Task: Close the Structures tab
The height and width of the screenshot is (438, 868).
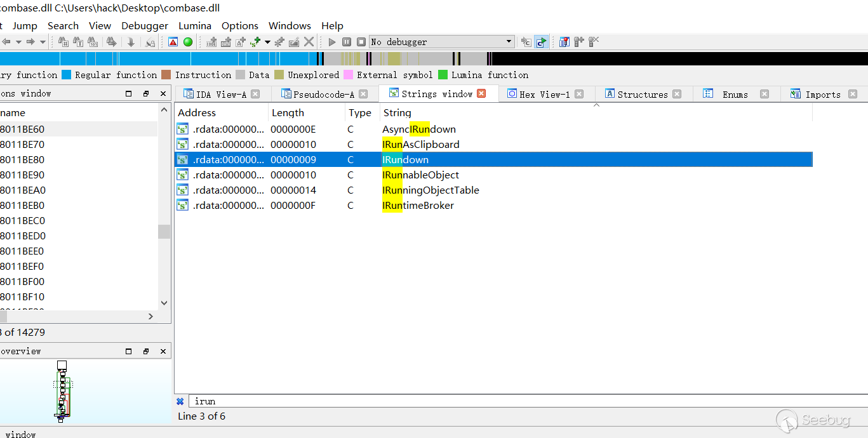Action: coord(677,94)
